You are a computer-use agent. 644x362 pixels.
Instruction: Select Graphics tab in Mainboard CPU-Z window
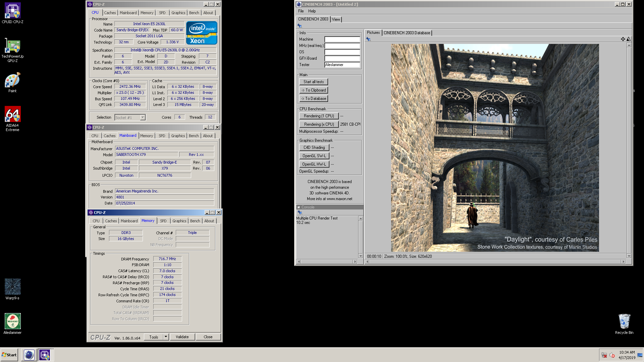click(x=178, y=136)
